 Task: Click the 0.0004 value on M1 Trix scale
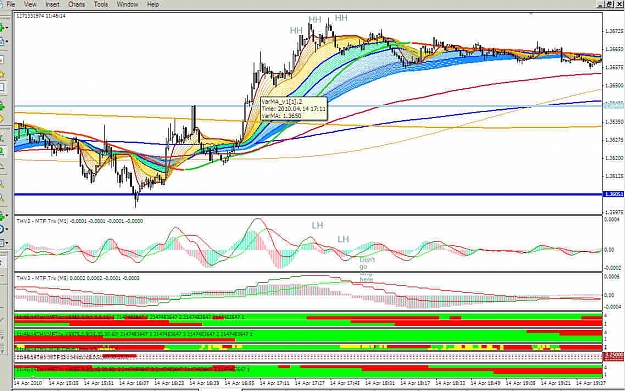[612, 219]
